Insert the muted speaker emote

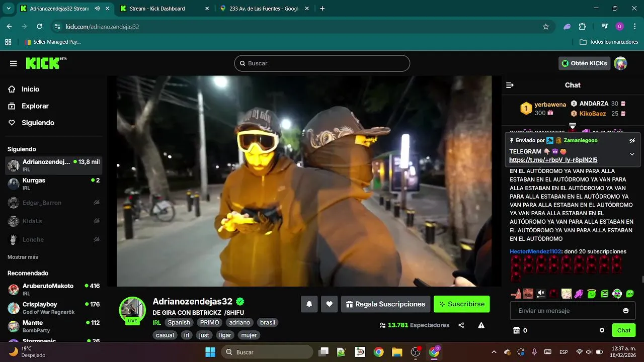click(541, 294)
